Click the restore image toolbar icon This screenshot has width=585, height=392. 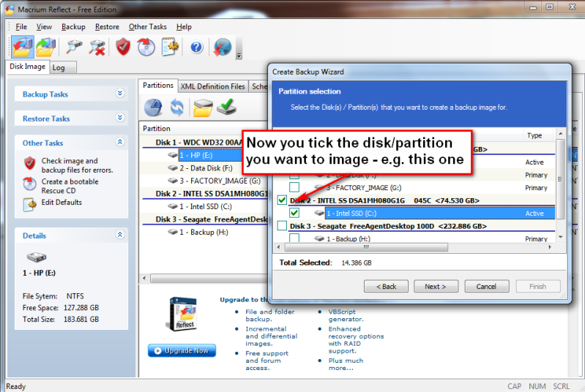point(46,48)
